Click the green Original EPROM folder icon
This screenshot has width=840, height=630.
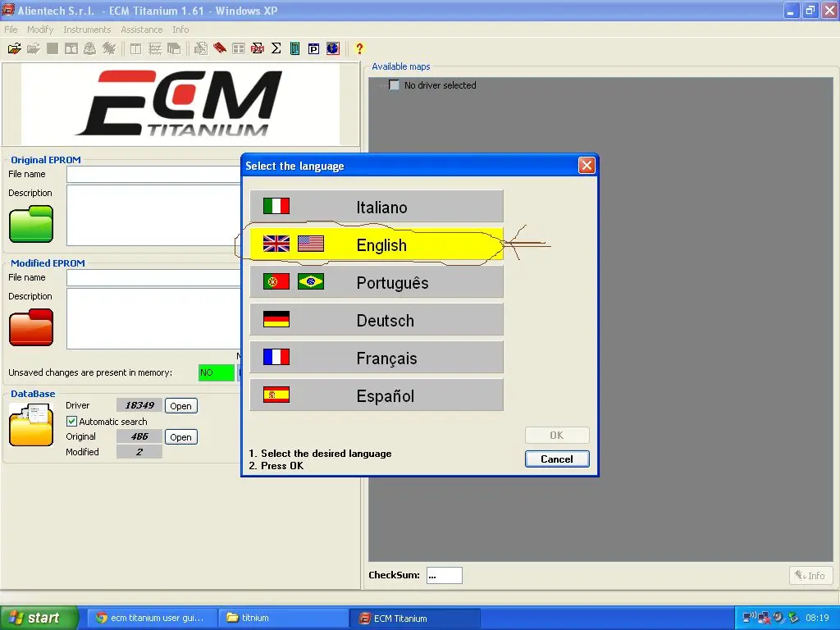[x=30, y=222]
